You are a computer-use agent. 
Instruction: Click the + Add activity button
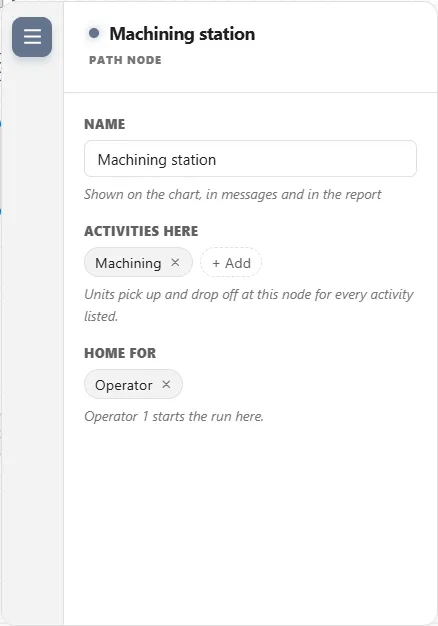pyautogui.click(x=231, y=263)
